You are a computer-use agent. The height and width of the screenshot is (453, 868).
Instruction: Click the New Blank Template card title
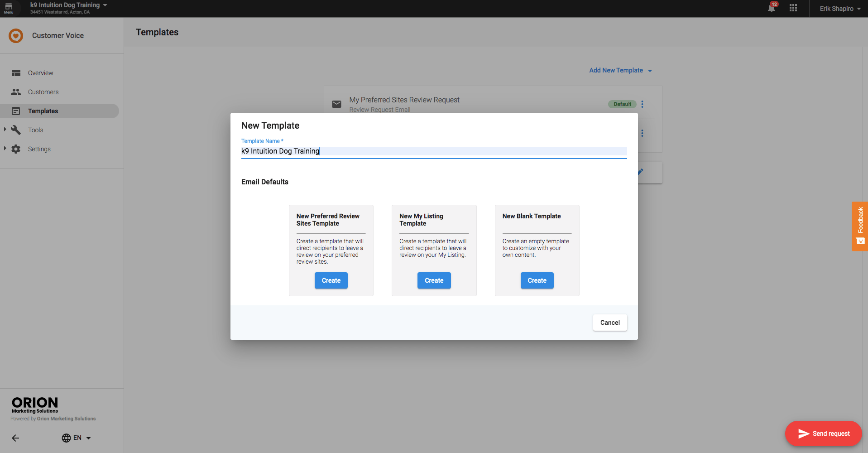(x=532, y=216)
